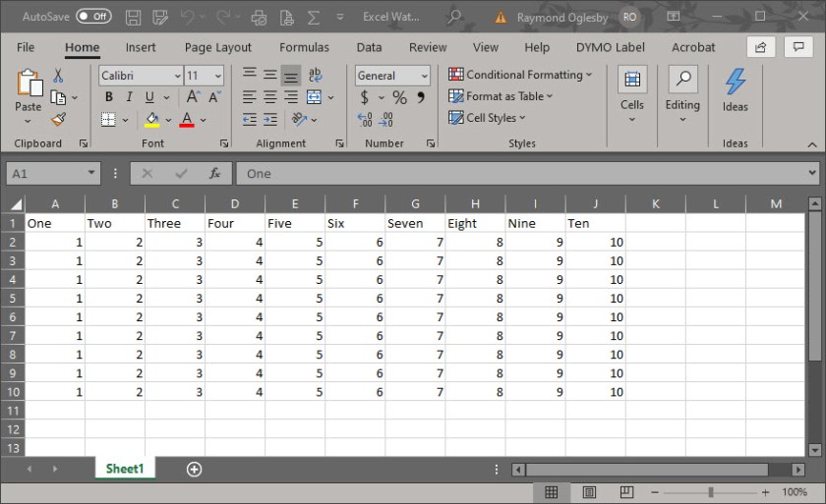Click the Orientation angled text icon
This screenshot has height=504, width=826.
299,120
